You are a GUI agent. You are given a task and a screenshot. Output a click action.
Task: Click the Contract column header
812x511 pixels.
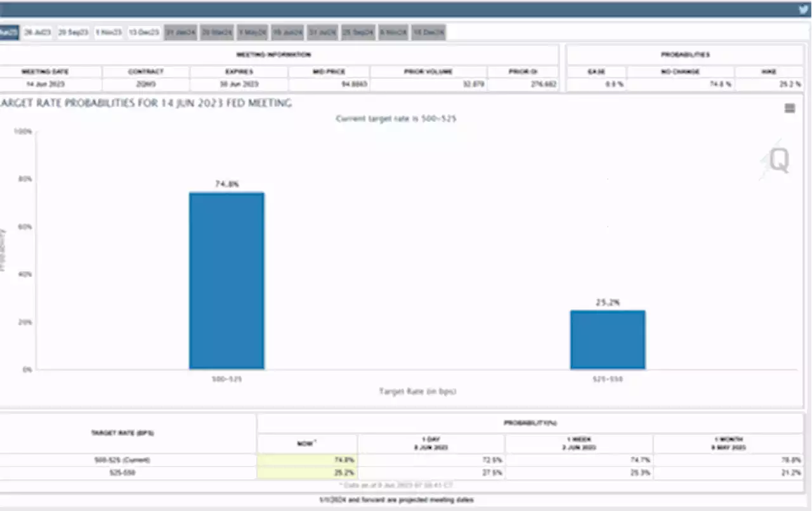point(146,72)
